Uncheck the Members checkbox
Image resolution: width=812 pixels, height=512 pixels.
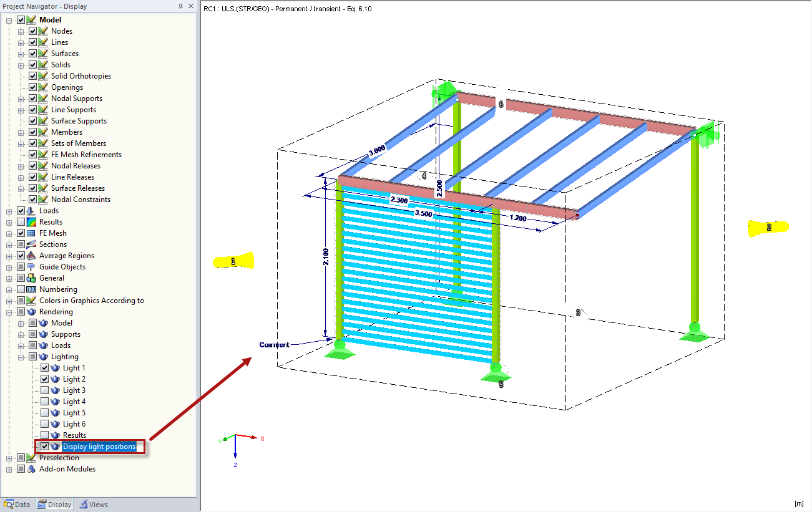coord(32,132)
